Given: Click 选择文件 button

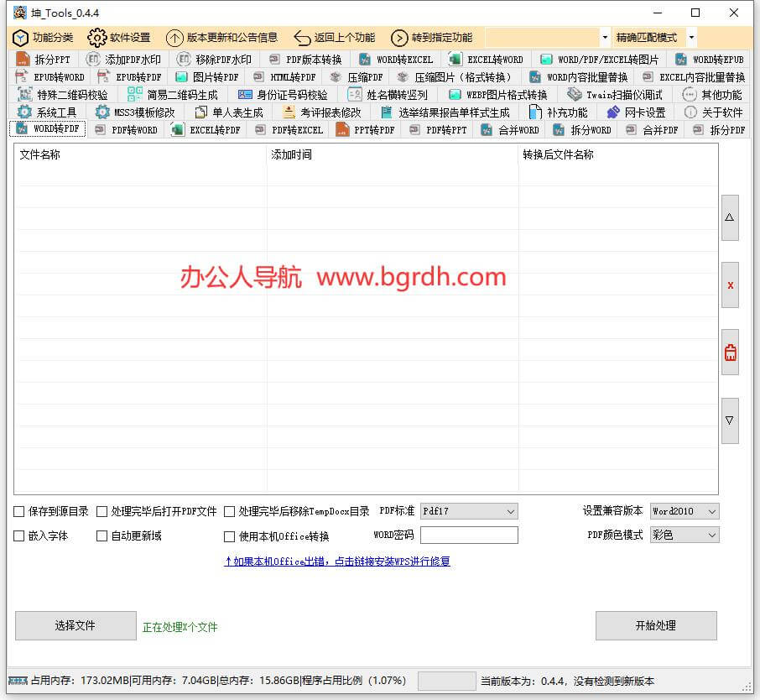Looking at the screenshot, I should (x=75, y=625).
